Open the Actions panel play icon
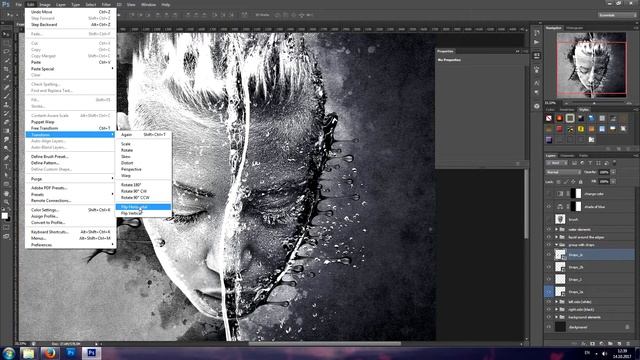 (x=537, y=42)
